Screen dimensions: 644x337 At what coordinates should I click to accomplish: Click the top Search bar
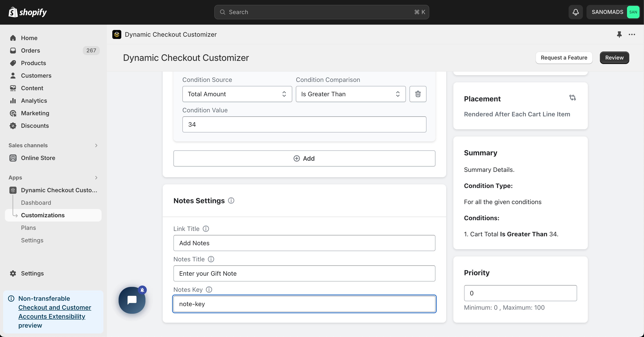click(322, 12)
